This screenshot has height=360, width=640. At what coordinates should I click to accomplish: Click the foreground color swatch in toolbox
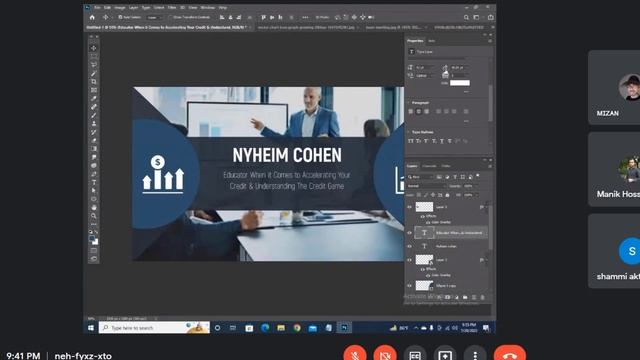tap(92, 239)
